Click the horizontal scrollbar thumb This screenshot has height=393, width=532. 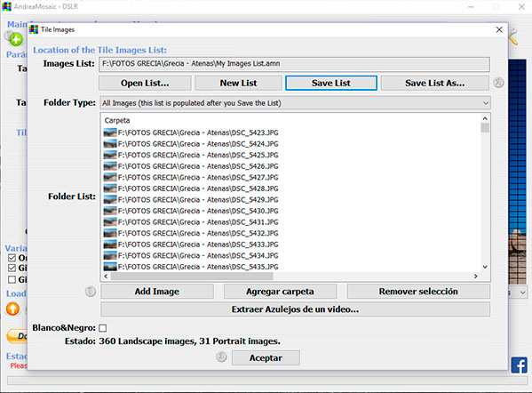(192, 277)
